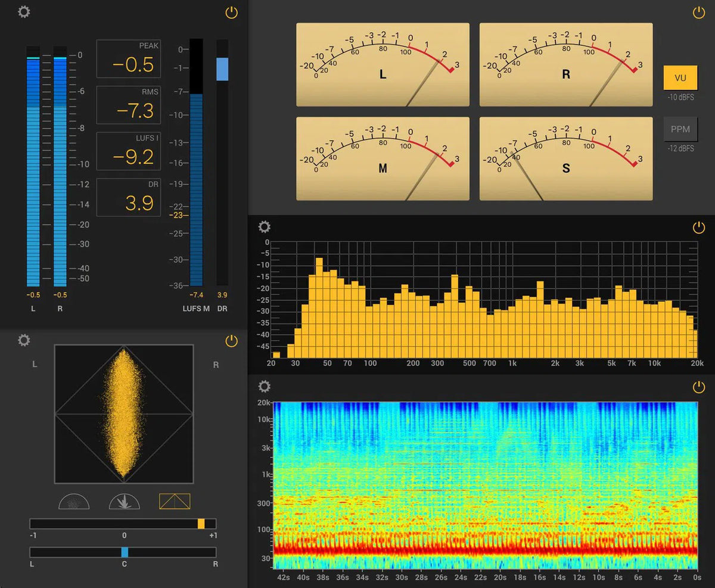
Task: Select the active VU -10 dBFS mode
Action: click(680, 77)
